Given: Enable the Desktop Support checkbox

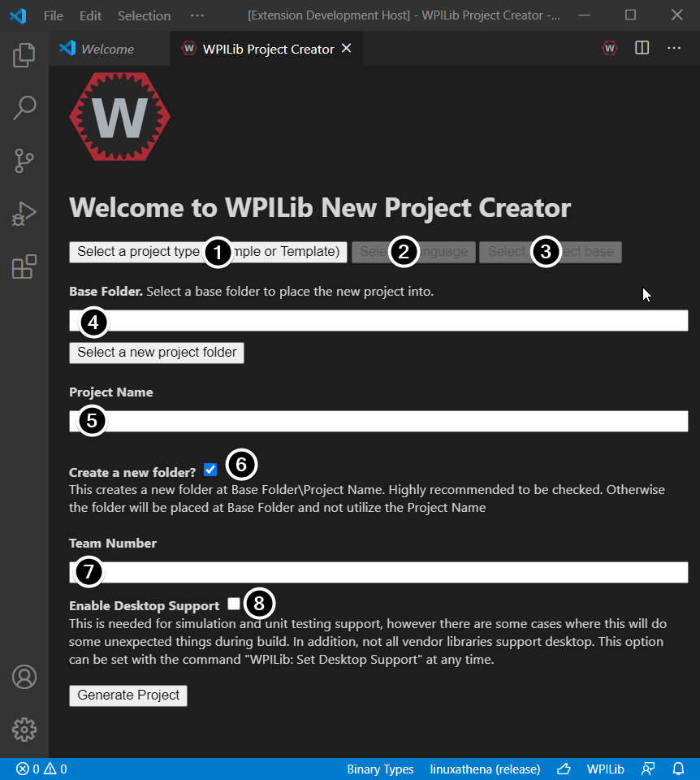Looking at the screenshot, I should (x=234, y=604).
